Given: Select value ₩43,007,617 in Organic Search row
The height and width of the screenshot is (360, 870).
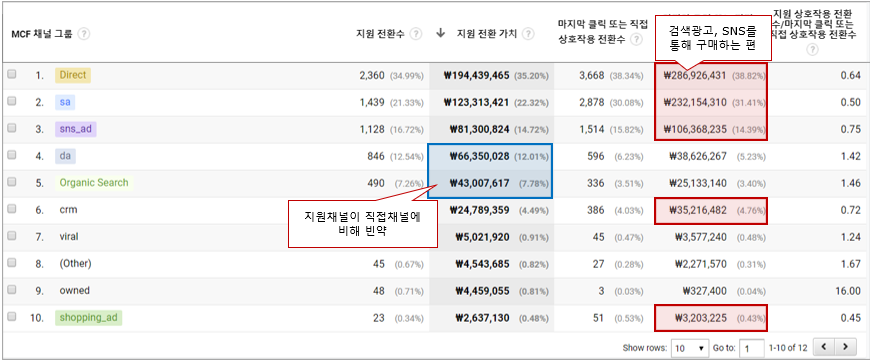Looking at the screenshot, I should pyautogui.click(x=479, y=182).
